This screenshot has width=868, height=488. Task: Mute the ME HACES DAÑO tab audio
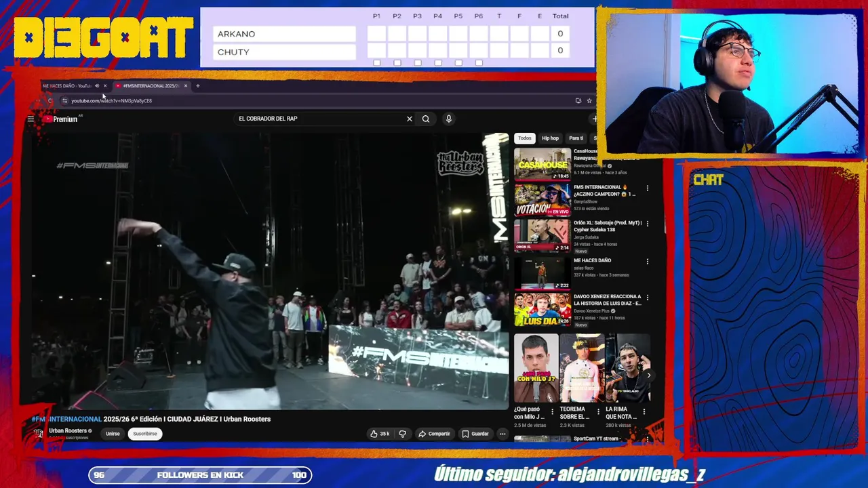(x=97, y=86)
